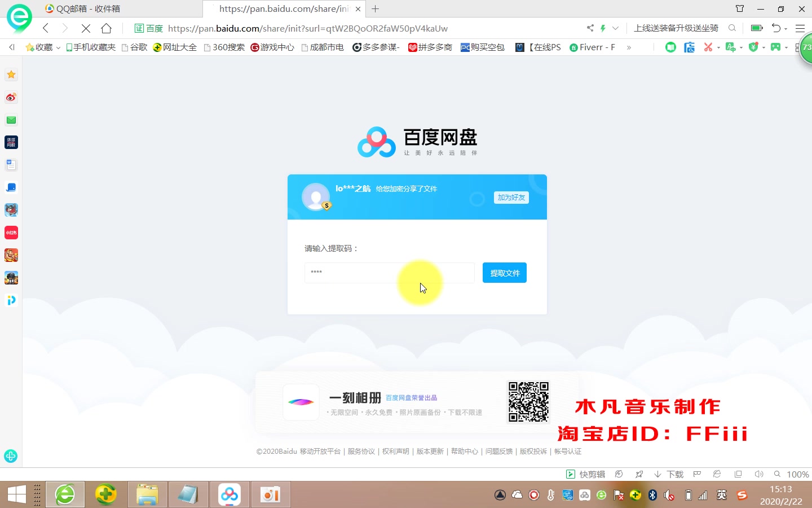Search using the magnifier in the search box
This screenshot has height=508, width=812.
732,28
